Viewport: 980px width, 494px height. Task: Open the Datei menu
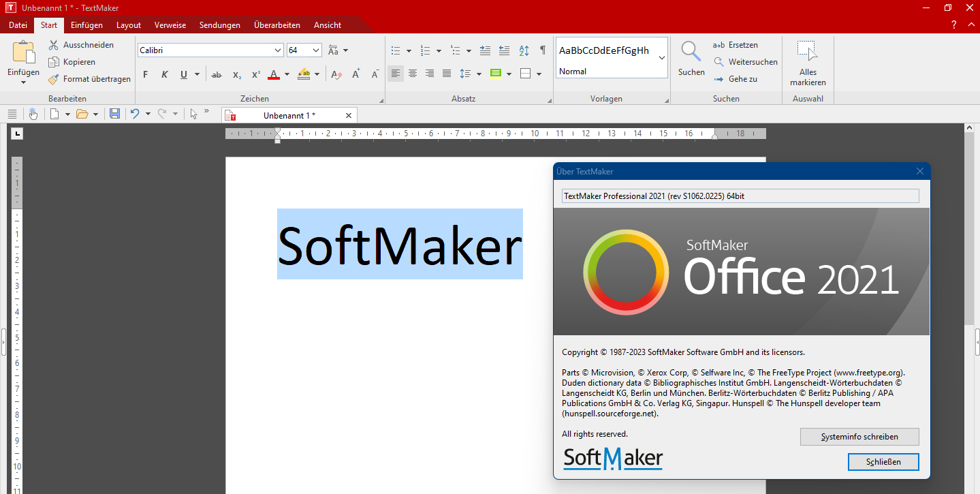pos(18,25)
